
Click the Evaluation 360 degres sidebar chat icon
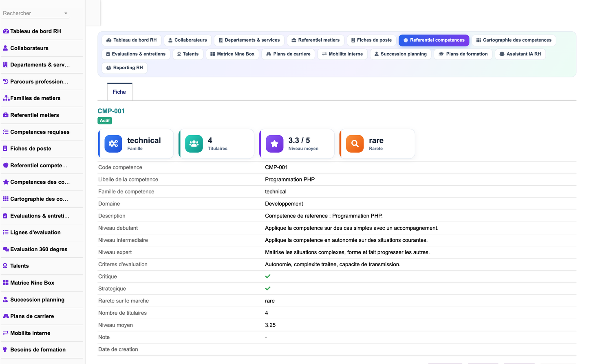click(x=6, y=249)
